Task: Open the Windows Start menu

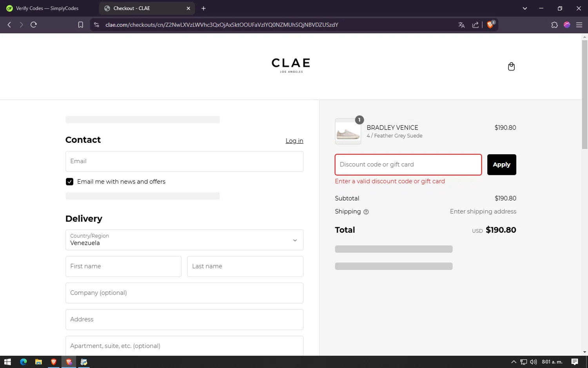Action: point(7,362)
